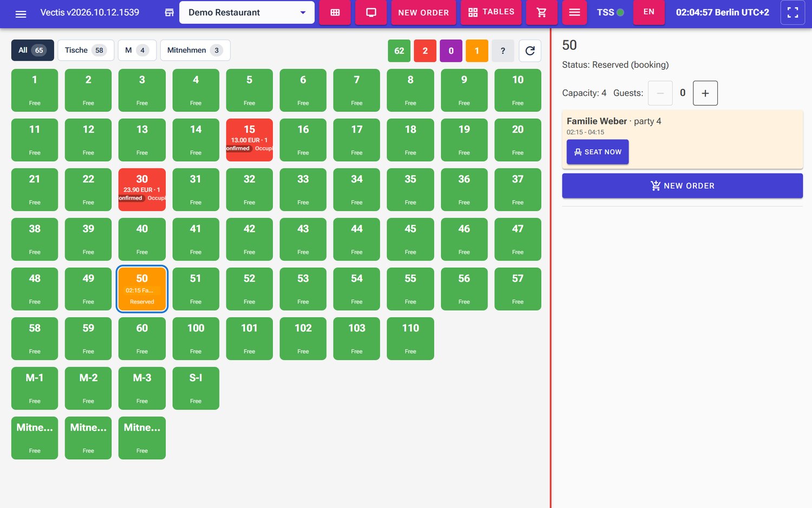
Task: Click SEAT NOW for Familie Weber
Action: (598, 152)
